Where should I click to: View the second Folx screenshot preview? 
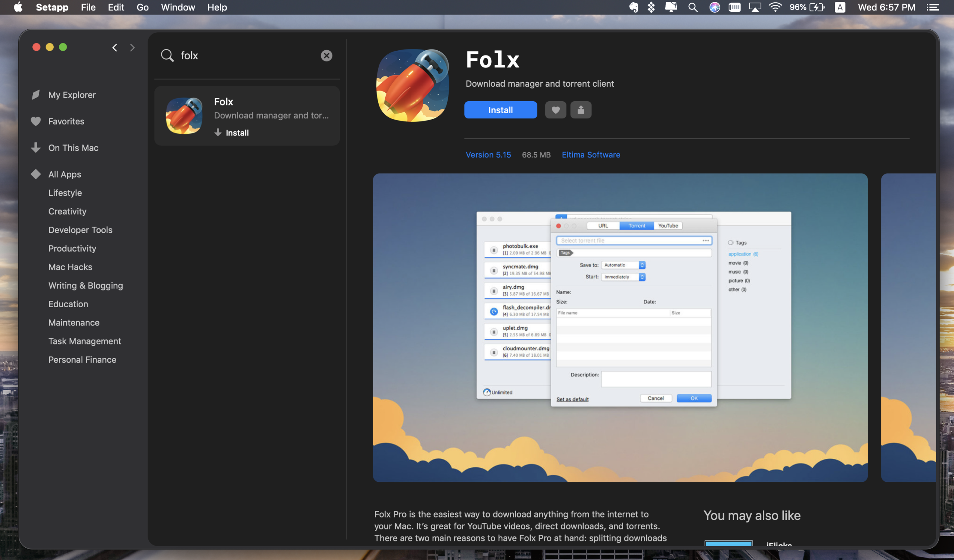click(908, 328)
